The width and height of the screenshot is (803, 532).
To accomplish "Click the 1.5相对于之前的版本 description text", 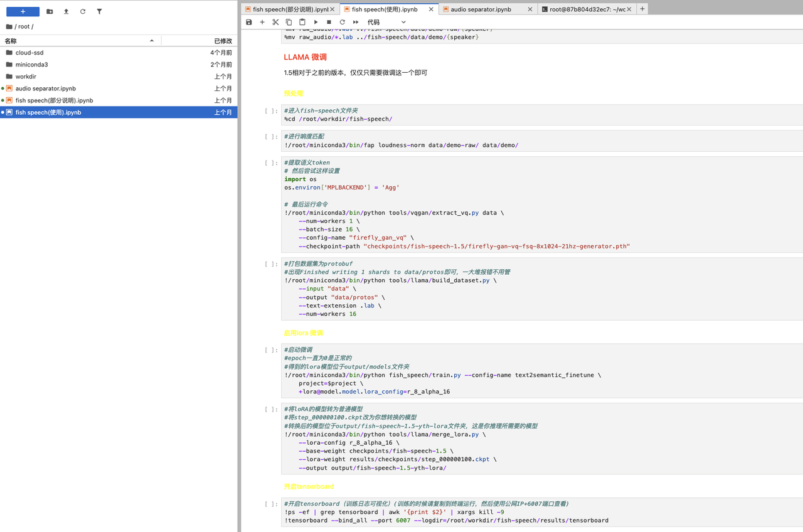I will (x=356, y=73).
